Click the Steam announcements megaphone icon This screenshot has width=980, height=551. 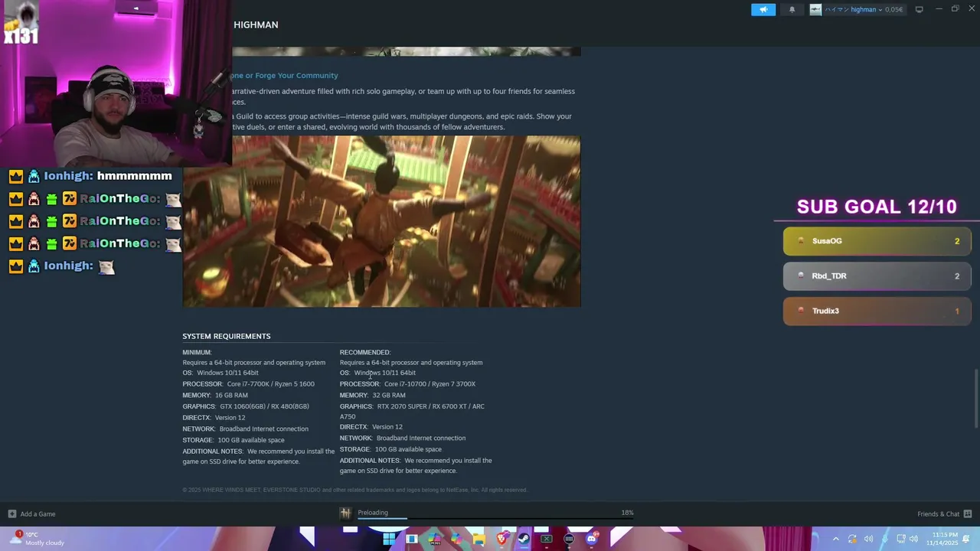pos(763,9)
